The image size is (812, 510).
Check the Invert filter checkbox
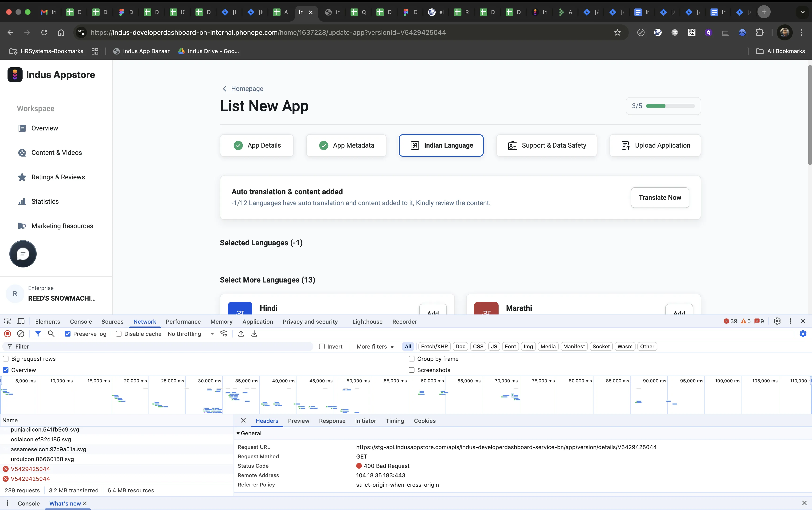pos(322,347)
